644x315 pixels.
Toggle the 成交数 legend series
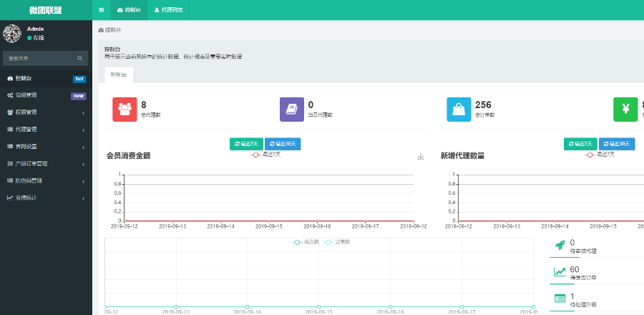click(x=306, y=242)
